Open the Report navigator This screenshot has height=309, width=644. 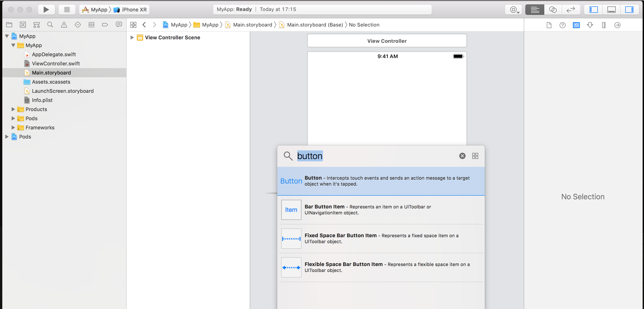click(x=119, y=25)
